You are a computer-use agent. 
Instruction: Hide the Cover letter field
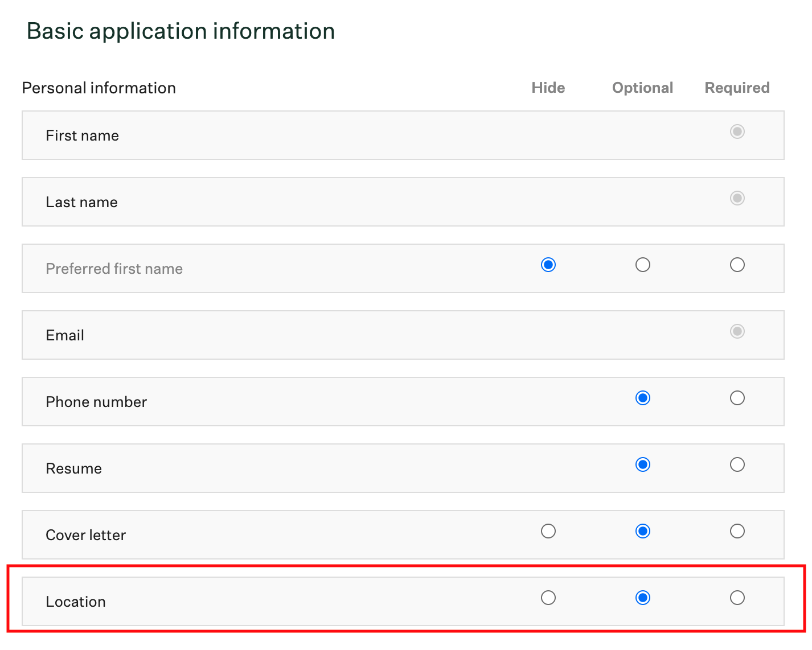548,531
